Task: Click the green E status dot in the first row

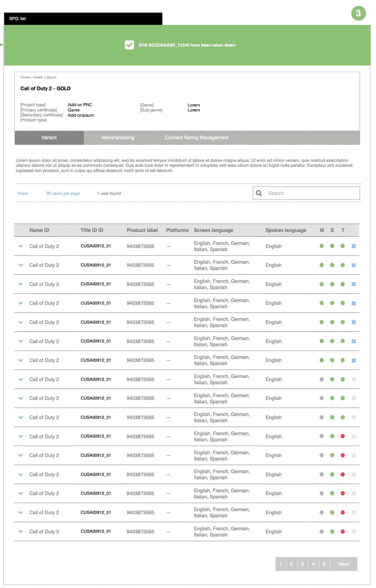Action: pos(332,246)
